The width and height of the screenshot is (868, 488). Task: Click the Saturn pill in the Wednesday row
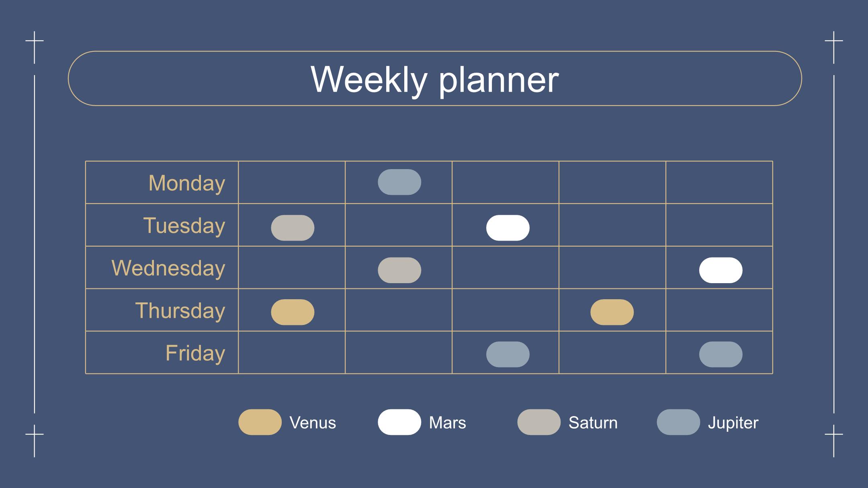pyautogui.click(x=399, y=270)
